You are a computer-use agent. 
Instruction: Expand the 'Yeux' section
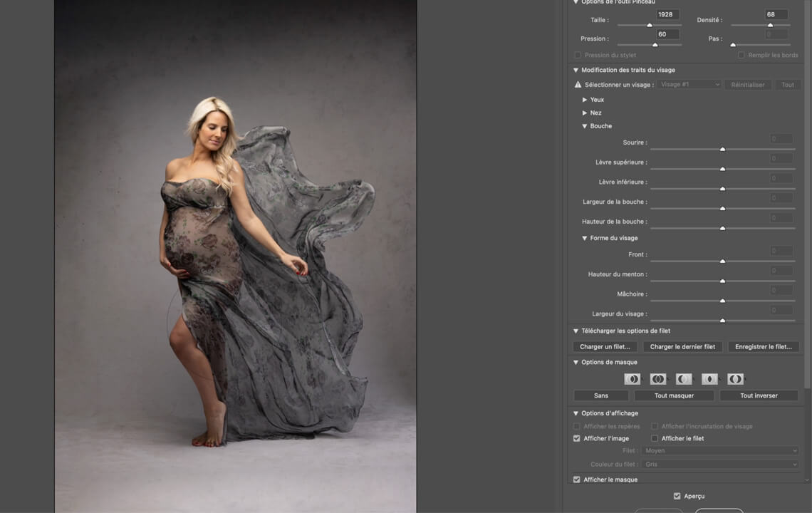[585, 99]
